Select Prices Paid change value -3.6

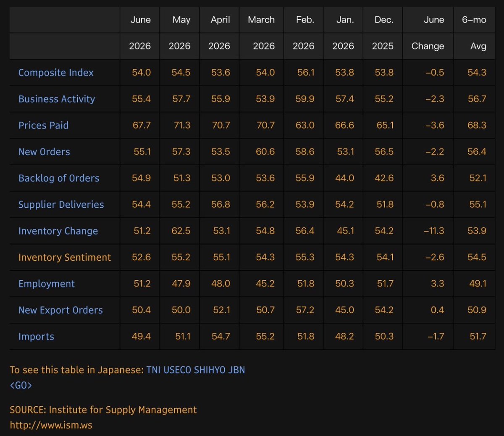[x=435, y=125]
